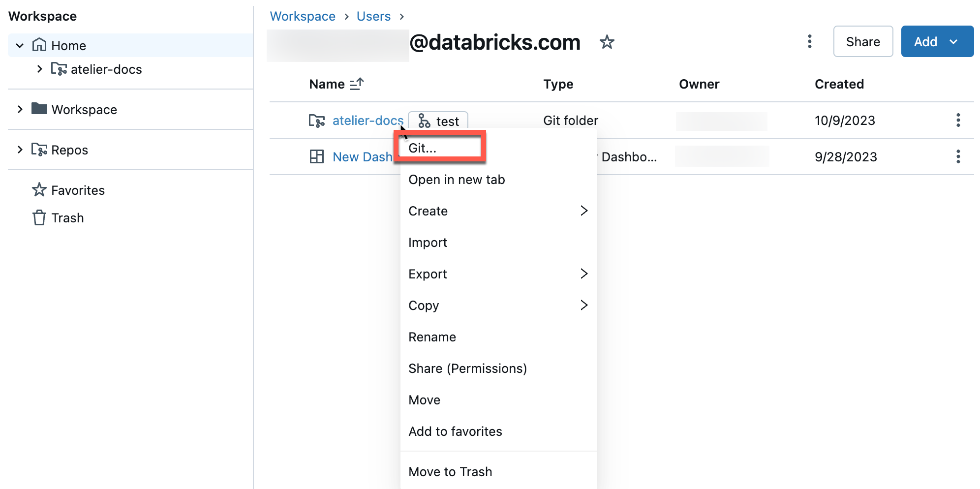Open the kebab menu on the atelier-docs row
Image resolution: width=980 pixels, height=489 pixels.
point(958,120)
